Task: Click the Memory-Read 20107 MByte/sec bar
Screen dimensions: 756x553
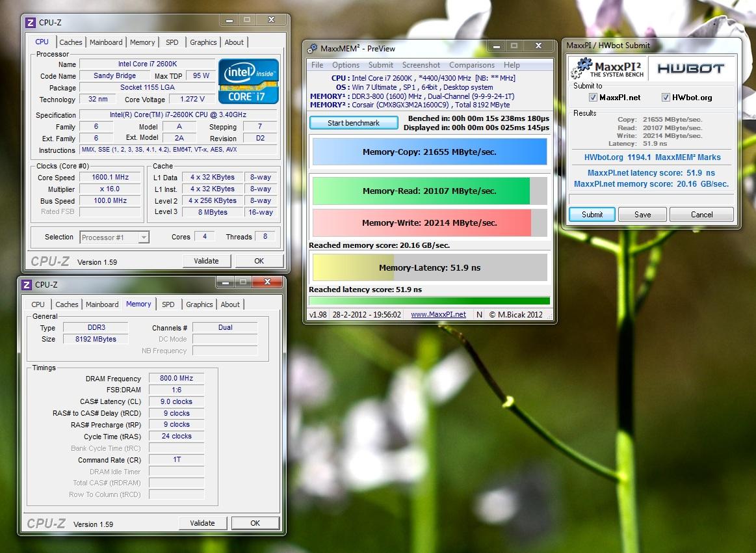Action: pyautogui.click(x=430, y=191)
